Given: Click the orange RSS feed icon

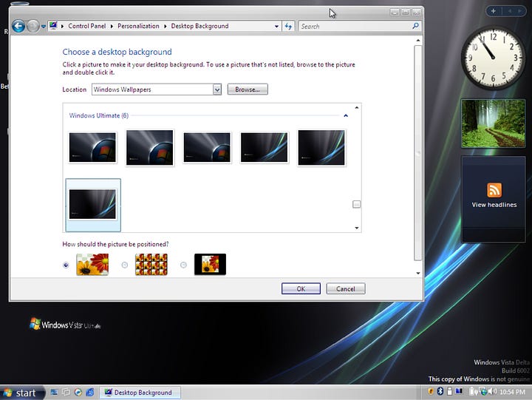Looking at the screenshot, I should click(x=494, y=190).
